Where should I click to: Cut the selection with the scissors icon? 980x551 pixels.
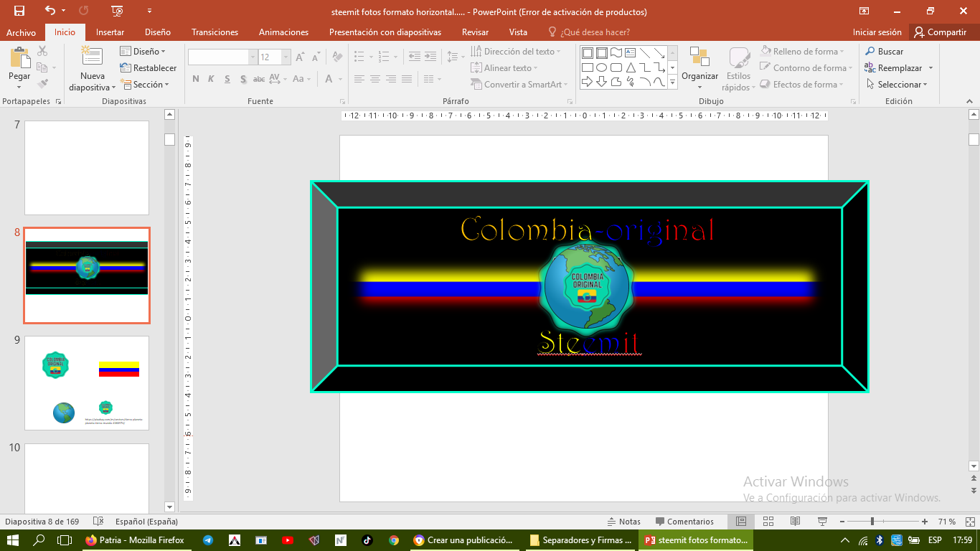[42, 51]
